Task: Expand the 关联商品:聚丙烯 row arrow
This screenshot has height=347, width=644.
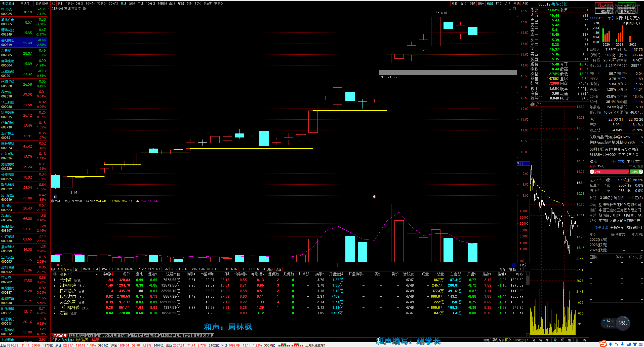Action: coord(642,143)
